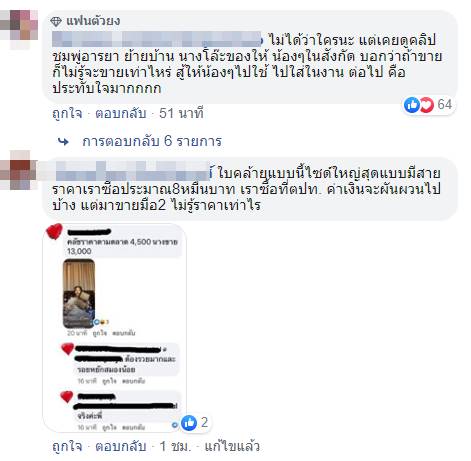471x461 pixels.
Task: Open second commenter's blurred profile picture
Action: coord(21,170)
